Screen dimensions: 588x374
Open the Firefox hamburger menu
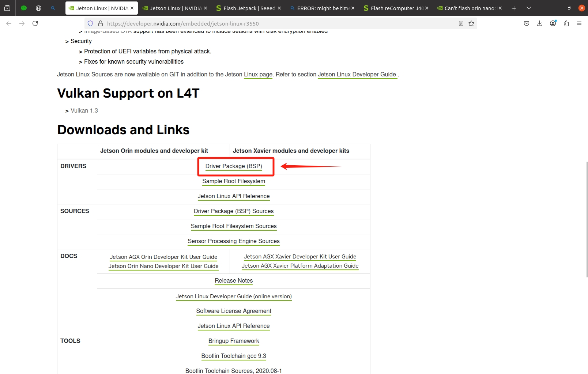[579, 23]
